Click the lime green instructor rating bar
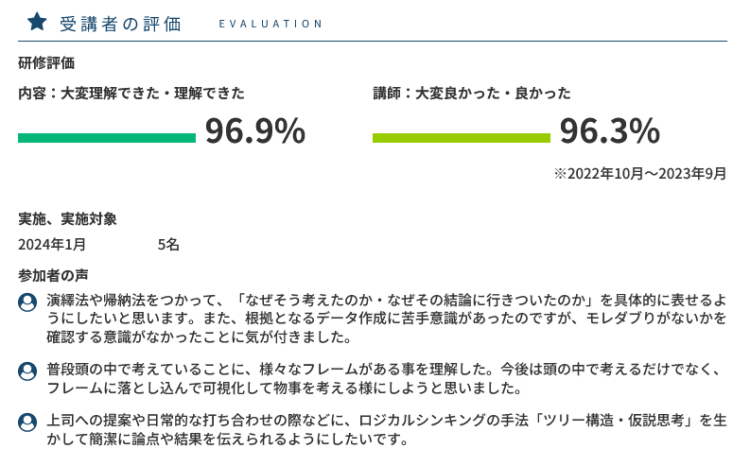This screenshot has height=466, width=750. coord(462,138)
